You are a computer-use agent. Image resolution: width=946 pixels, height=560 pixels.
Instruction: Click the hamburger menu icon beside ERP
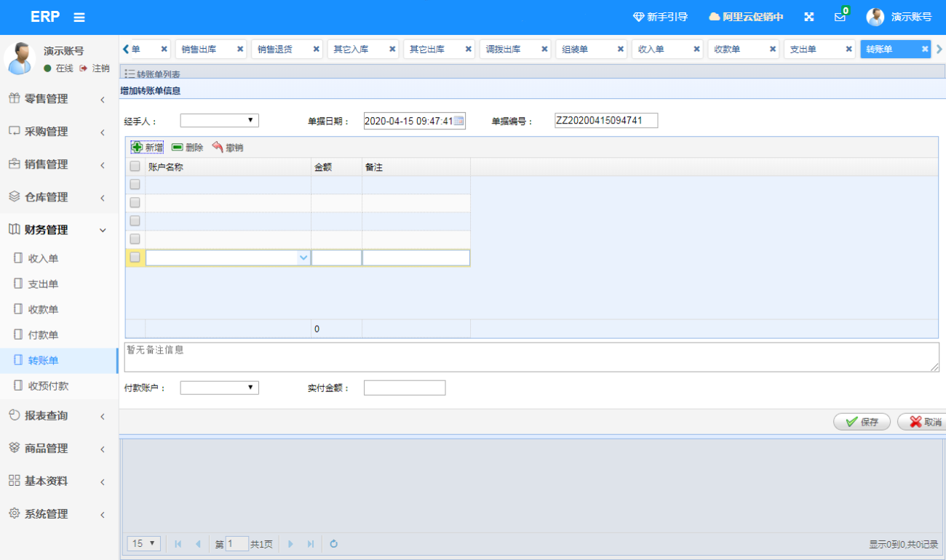pyautogui.click(x=79, y=17)
